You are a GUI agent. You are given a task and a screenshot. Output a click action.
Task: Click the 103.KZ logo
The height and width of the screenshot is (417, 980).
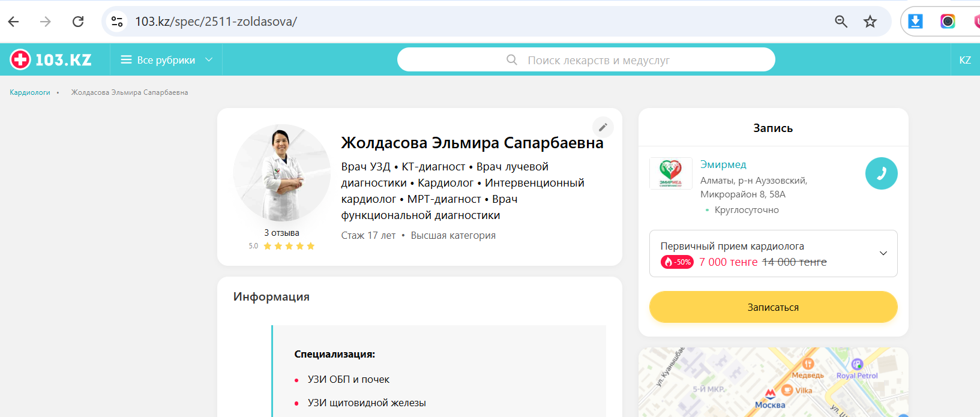51,59
